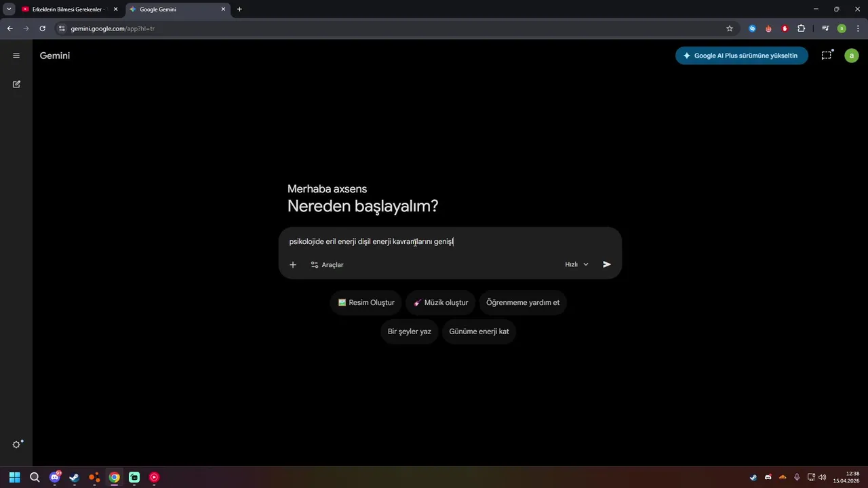Open the red hand blocker extension

[x=785, y=28]
